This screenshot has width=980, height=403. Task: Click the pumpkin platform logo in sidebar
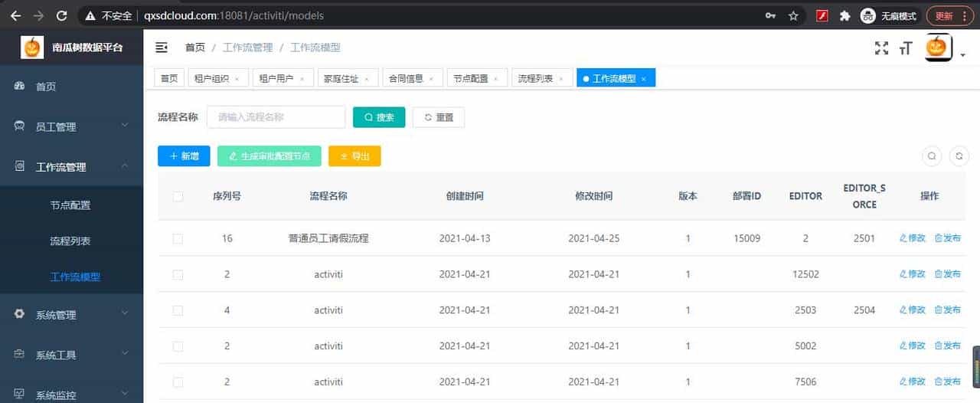[x=31, y=48]
